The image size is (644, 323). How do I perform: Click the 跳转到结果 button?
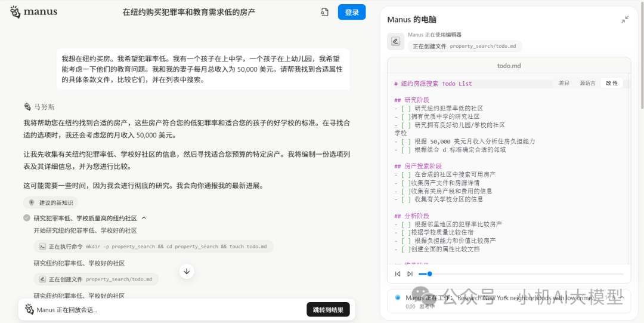click(328, 310)
